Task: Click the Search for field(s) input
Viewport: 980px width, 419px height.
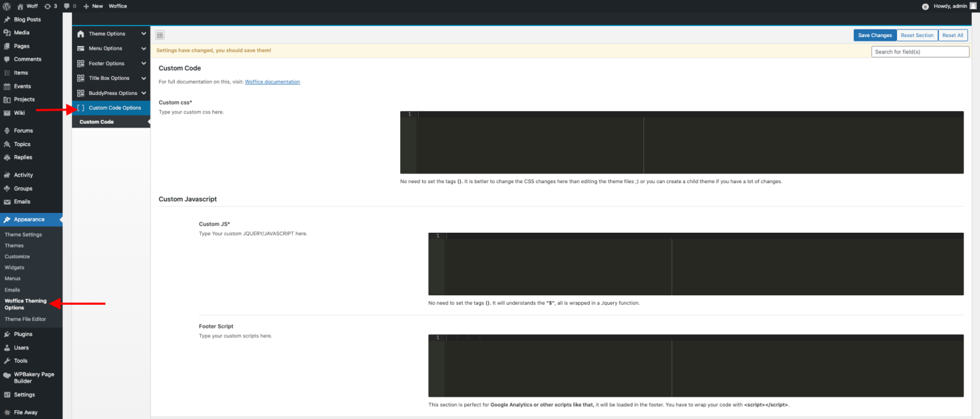Action: tap(920, 52)
